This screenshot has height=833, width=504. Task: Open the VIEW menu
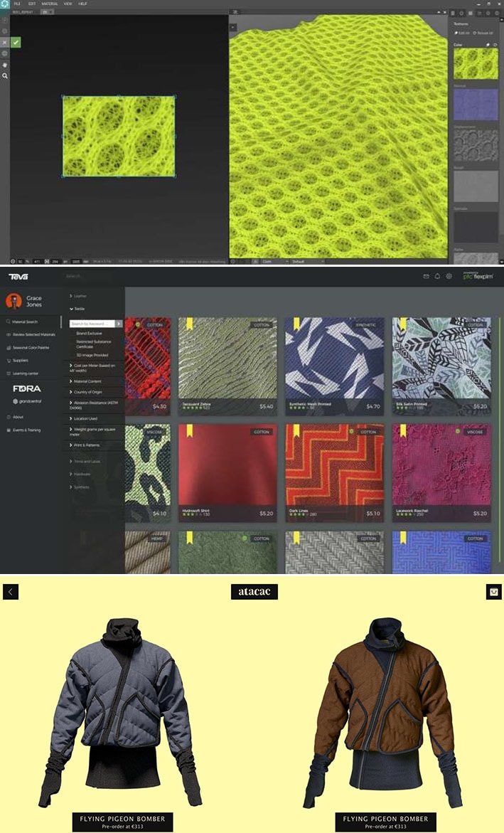(x=68, y=4)
